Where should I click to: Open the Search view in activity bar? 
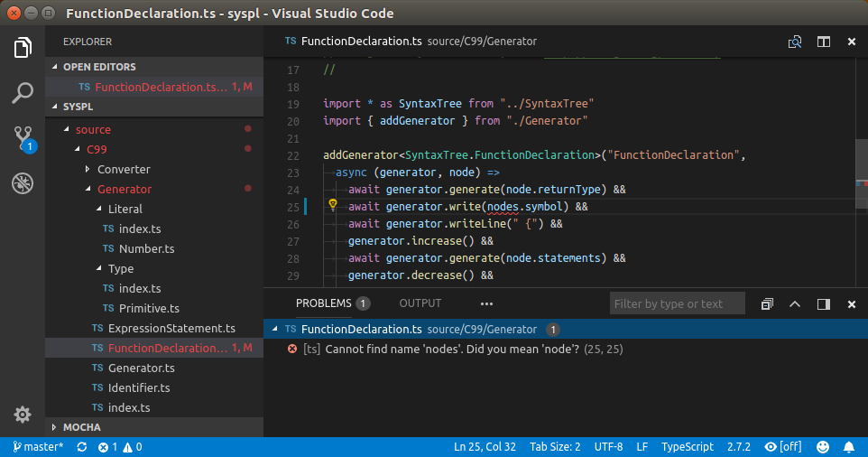pos(23,92)
